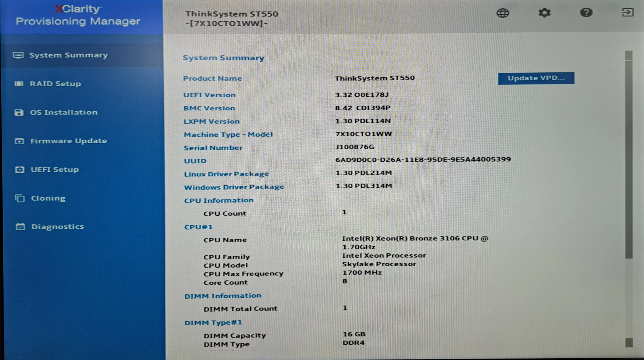644x360 pixels.
Task: Click the BMC Version value 8.42 CDI394P
Action: coord(363,108)
